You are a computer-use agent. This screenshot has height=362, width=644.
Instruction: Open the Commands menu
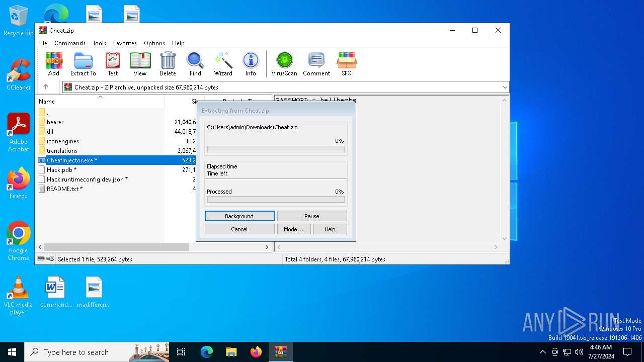[70, 43]
